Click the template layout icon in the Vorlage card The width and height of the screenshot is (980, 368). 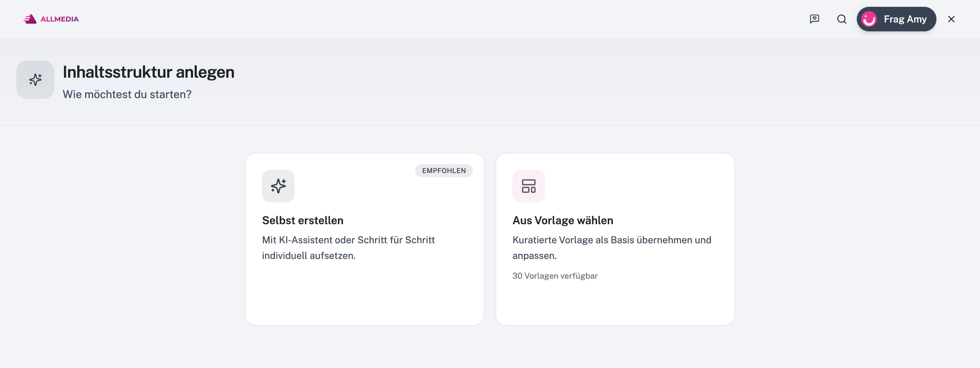coord(528,186)
